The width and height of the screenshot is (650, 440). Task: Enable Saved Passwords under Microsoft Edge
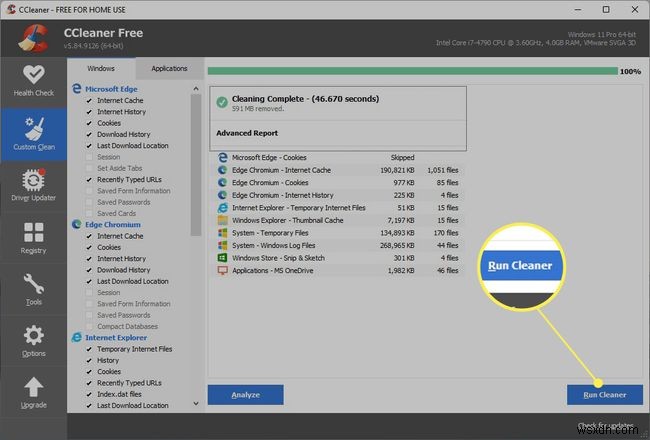(89, 202)
